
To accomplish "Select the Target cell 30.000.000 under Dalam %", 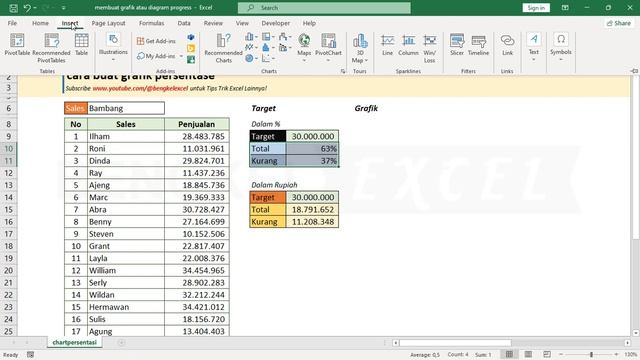I will click(312, 136).
